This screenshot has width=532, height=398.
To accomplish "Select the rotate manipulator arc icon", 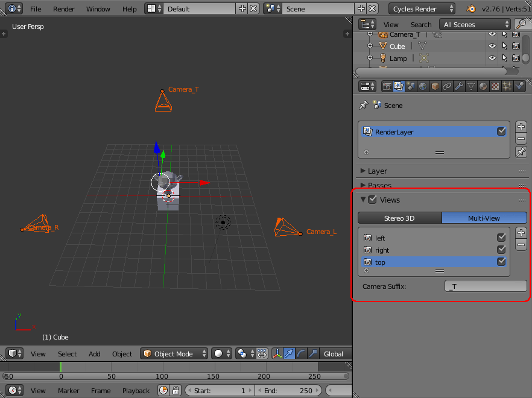I will [301, 353].
